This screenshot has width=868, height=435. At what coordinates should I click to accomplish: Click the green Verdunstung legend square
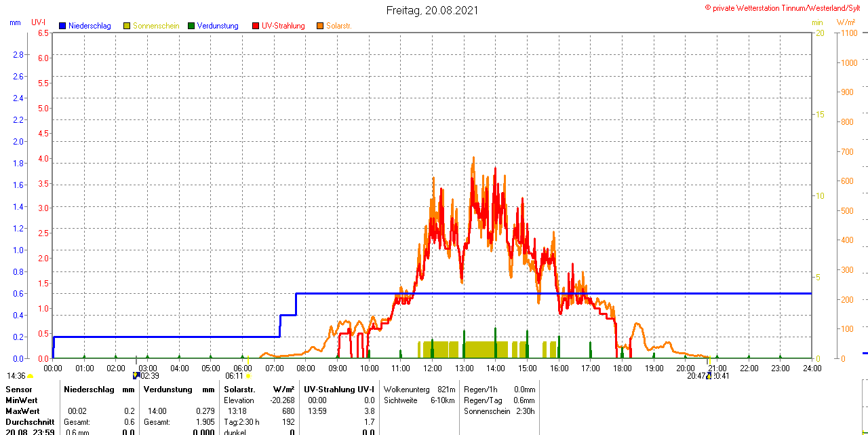tap(191, 26)
